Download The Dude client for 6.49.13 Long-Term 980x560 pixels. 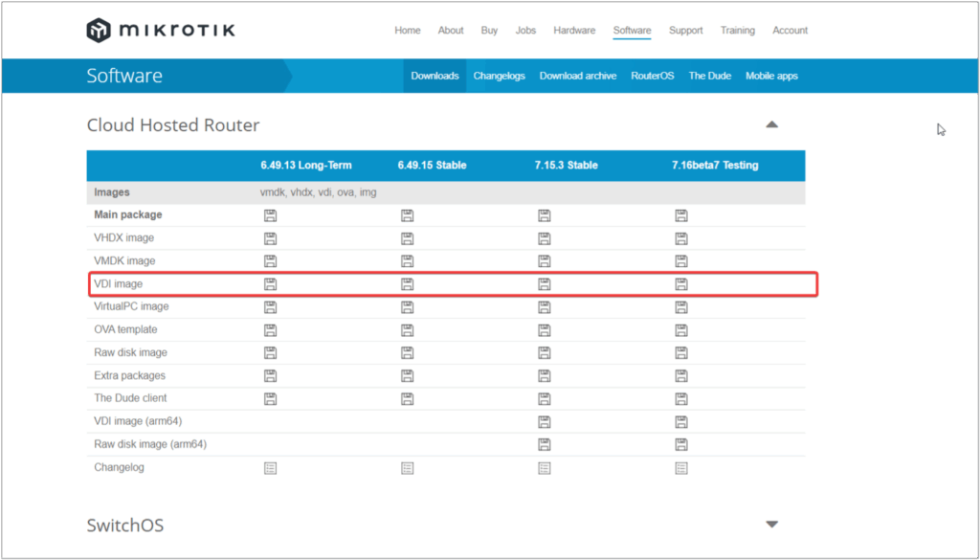[270, 399]
